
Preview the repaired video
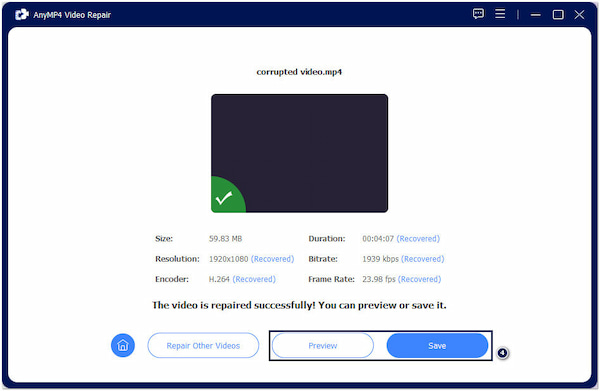tap(323, 345)
